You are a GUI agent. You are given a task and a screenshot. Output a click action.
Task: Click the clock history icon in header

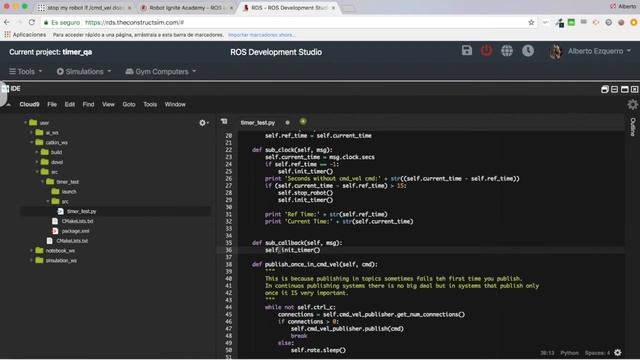(x=528, y=51)
